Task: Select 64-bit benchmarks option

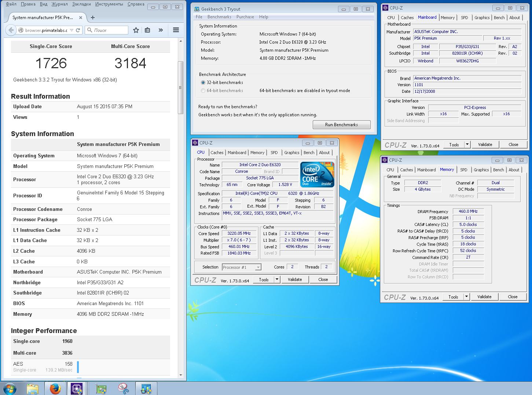Action: point(203,91)
